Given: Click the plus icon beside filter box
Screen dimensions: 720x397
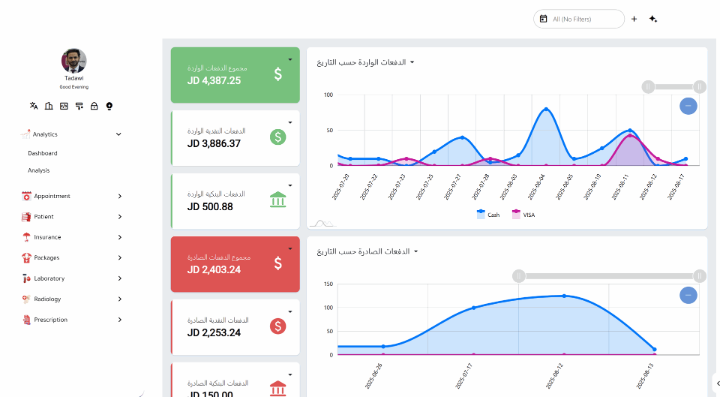Looking at the screenshot, I should 634,19.
